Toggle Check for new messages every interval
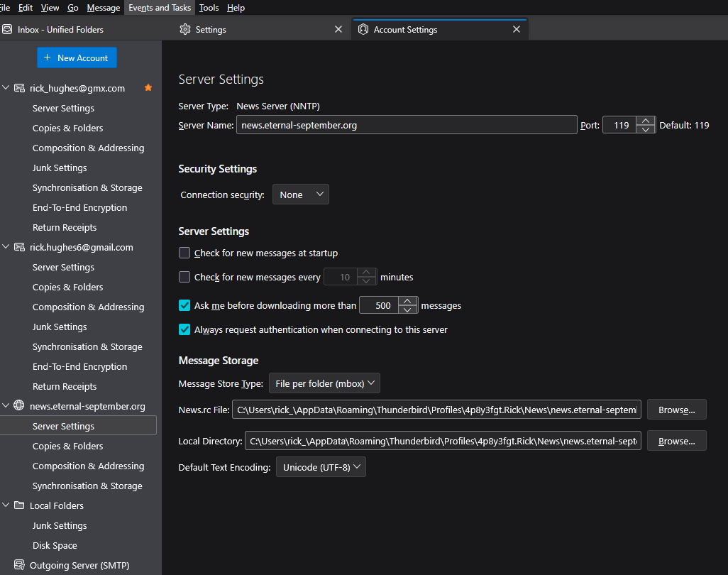 tap(184, 277)
